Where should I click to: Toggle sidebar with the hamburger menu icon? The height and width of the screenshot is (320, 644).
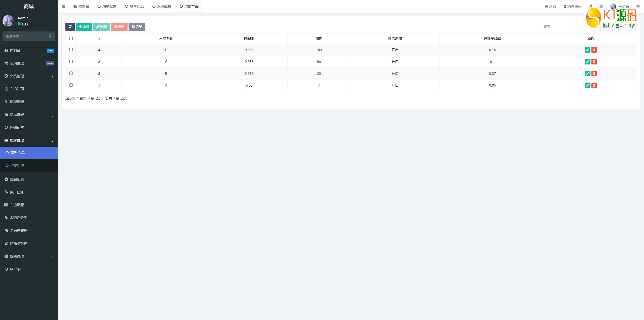63,6
